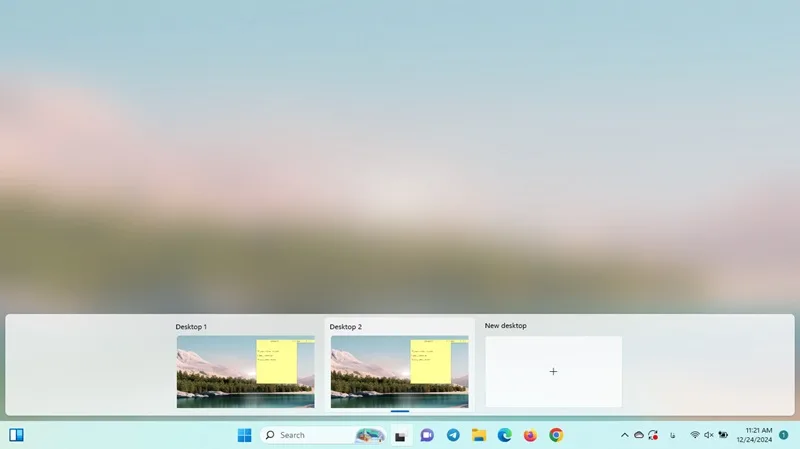
Task: Expand the hidden tray icons chevron
Action: click(624, 435)
